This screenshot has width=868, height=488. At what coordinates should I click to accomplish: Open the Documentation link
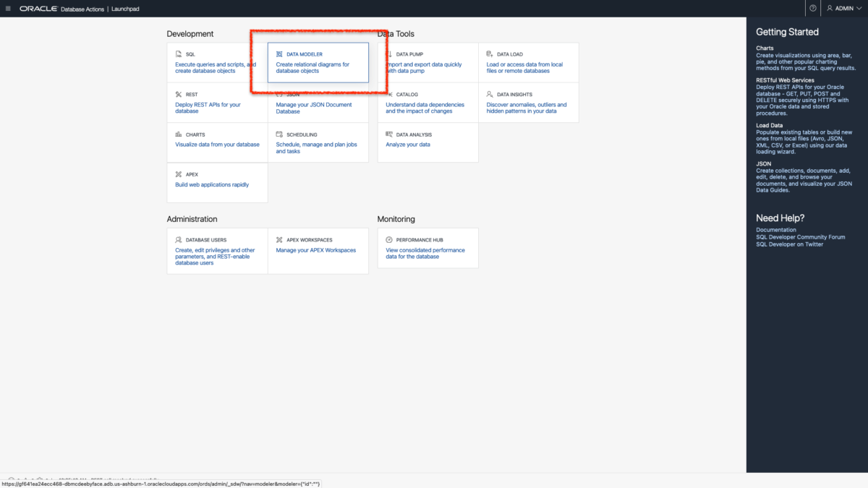(775, 229)
